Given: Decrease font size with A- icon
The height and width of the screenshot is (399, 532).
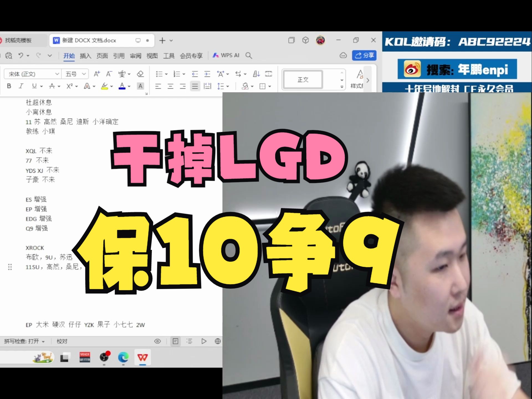Looking at the screenshot, I should pos(109,74).
